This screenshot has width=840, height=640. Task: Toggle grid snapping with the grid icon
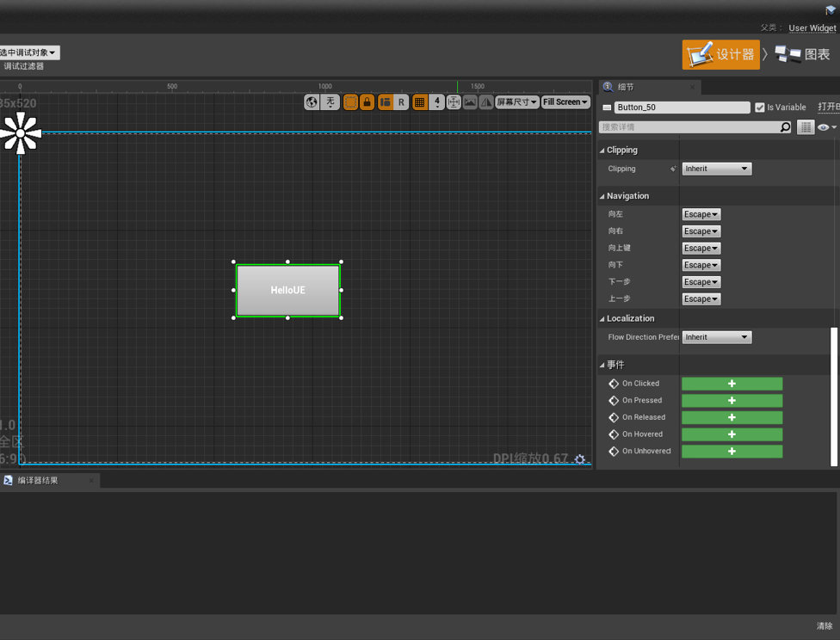[419, 102]
